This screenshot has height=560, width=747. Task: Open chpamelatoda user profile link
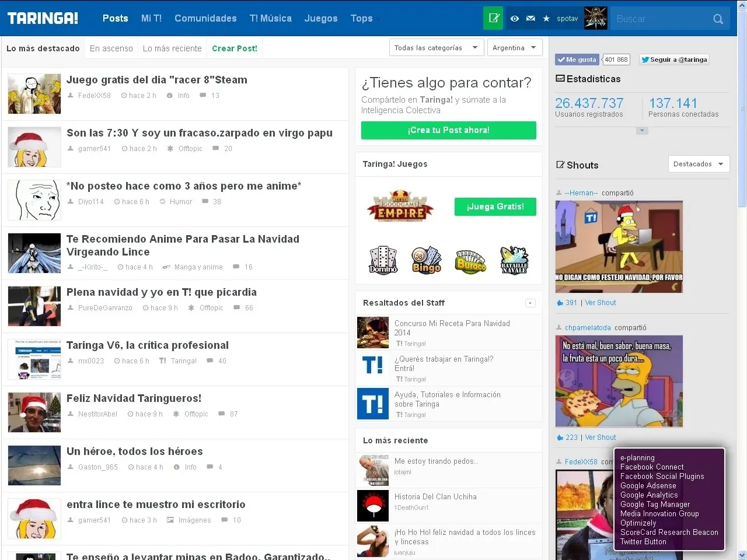click(588, 328)
